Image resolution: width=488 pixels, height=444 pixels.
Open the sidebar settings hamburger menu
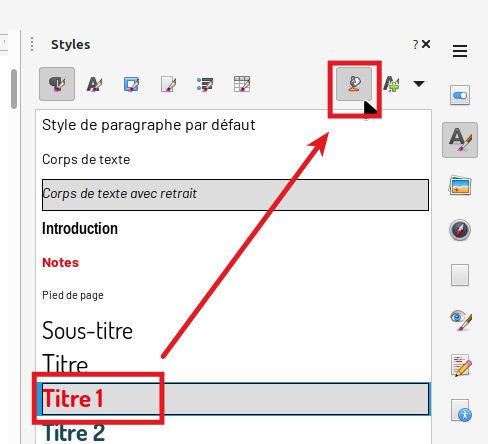tap(460, 51)
